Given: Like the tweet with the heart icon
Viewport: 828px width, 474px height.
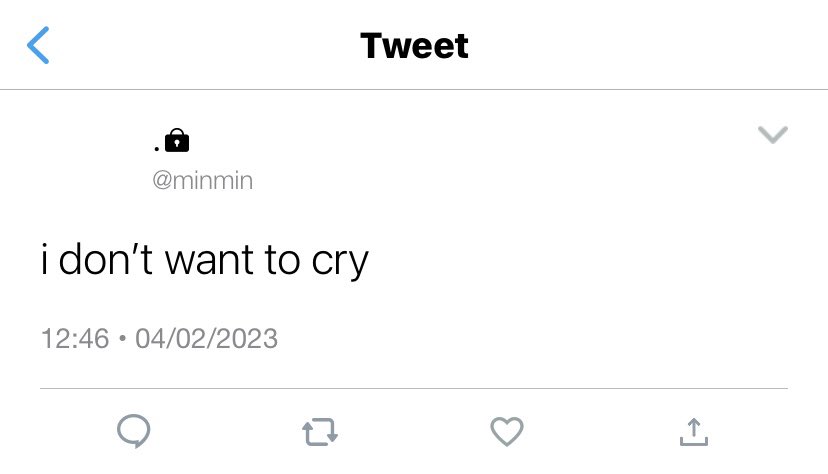Looking at the screenshot, I should pyautogui.click(x=507, y=431).
